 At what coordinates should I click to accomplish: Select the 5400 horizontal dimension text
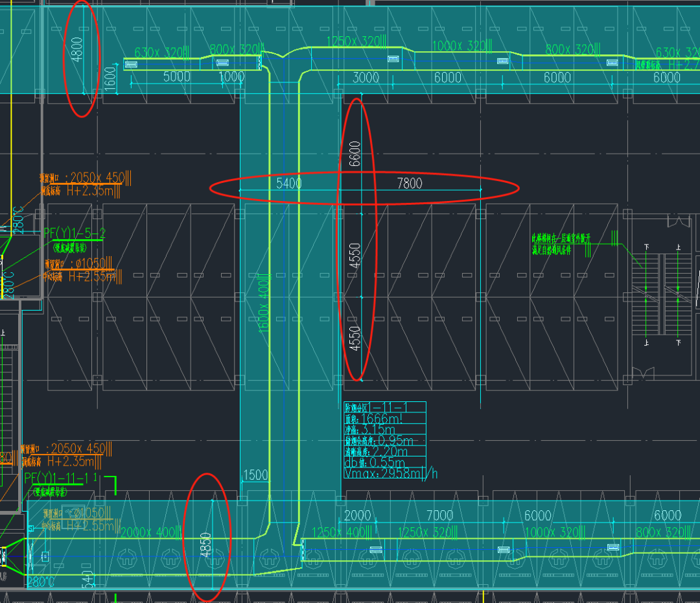pos(288,183)
